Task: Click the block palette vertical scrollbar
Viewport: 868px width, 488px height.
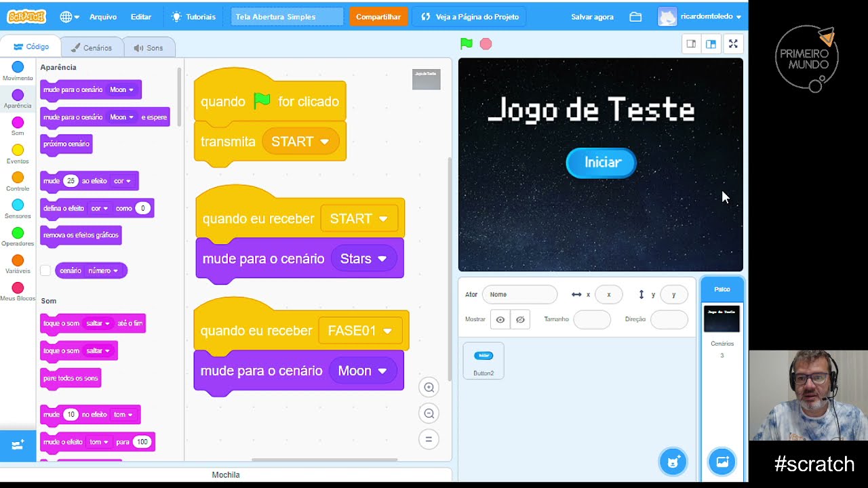Action: [x=180, y=98]
